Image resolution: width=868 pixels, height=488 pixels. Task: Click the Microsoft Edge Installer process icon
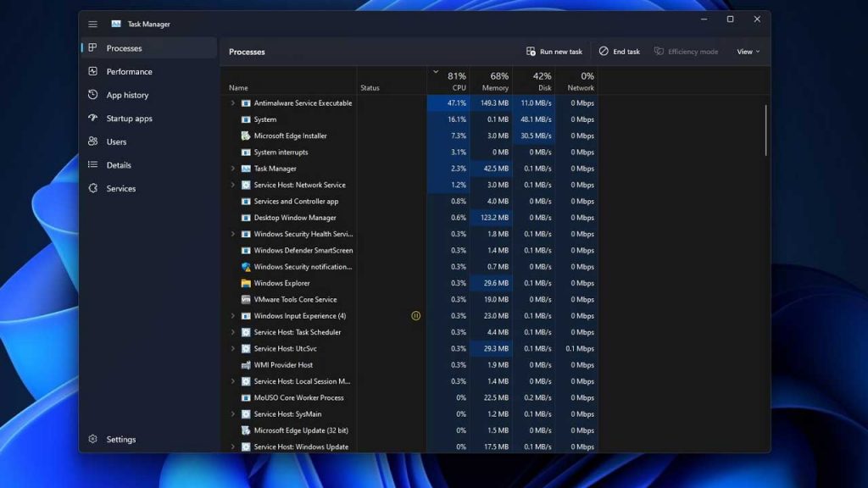[246, 136]
